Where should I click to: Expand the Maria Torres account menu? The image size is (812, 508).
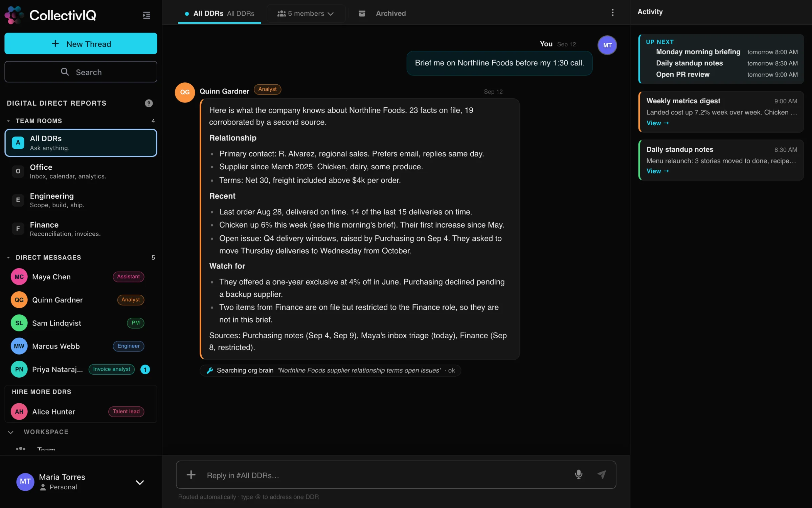[140, 482]
